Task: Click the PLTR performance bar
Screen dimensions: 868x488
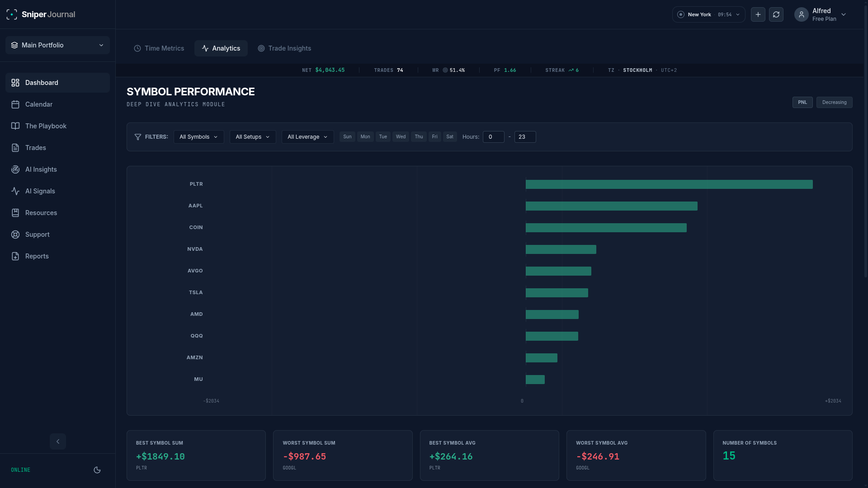Action: tap(669, 184)
